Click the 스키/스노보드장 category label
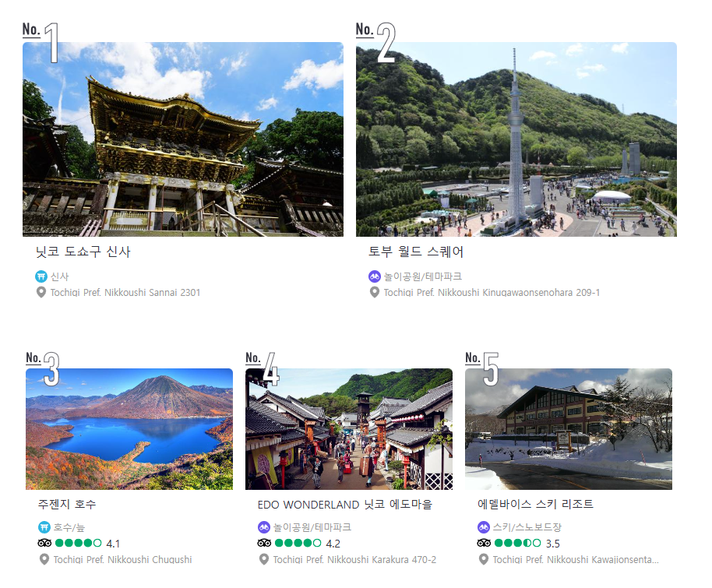Screen dimensions: 712x588 (x=527, y=527)
